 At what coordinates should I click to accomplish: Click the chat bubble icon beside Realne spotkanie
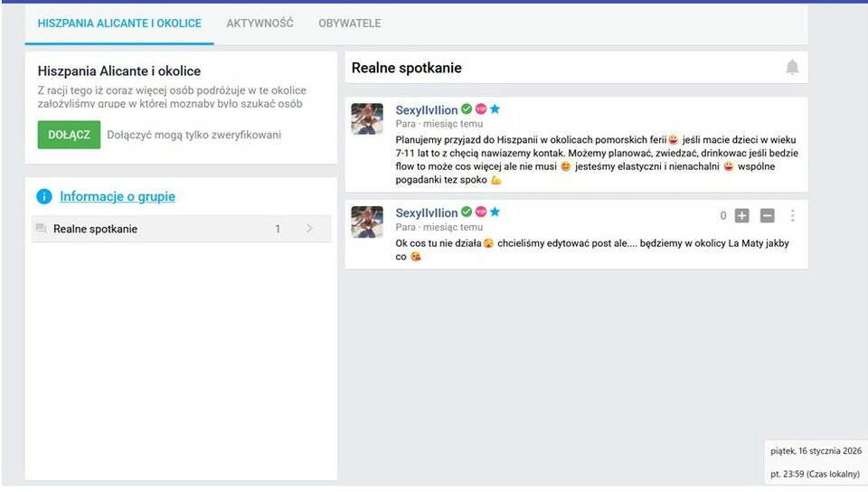pyautogui.click(x=41, y=229)
